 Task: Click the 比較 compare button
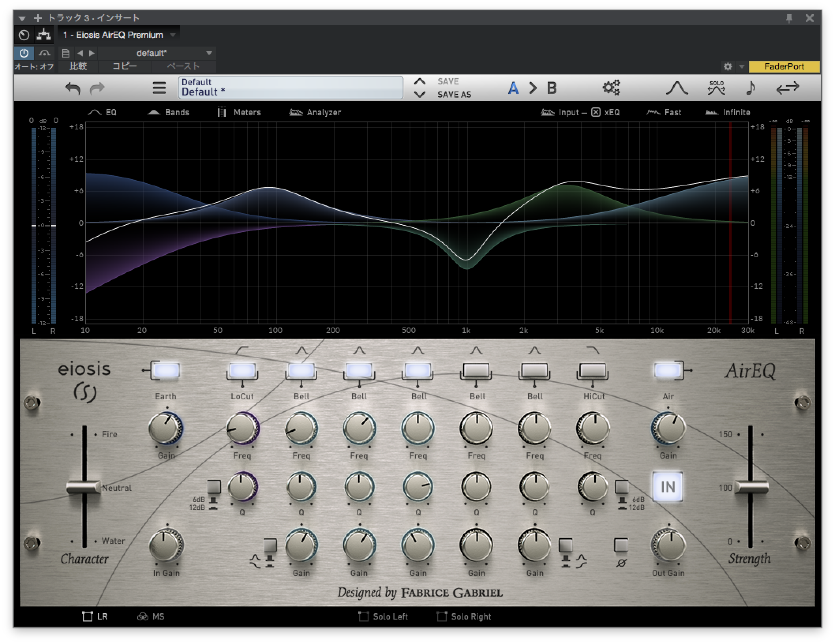[78, 66]
